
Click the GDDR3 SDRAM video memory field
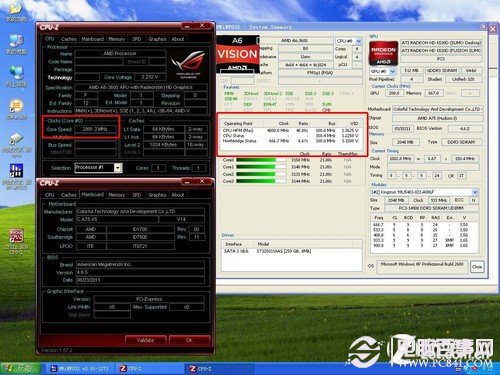[442, 71]
